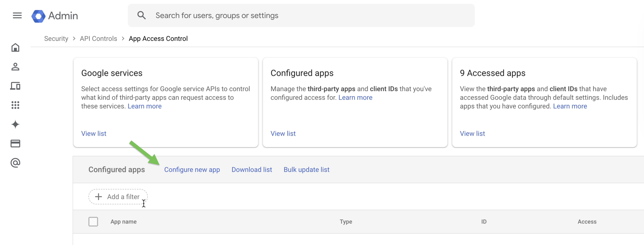Image resolution: width=644 pixels, height=245 pixels.
Task: Go to API Controls breadcrumb
Action: (x=98, y=39)
